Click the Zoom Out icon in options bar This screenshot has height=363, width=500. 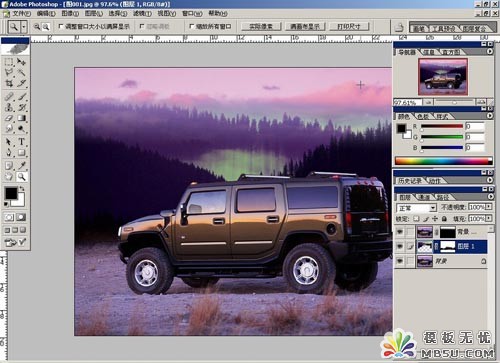point(46,27)
